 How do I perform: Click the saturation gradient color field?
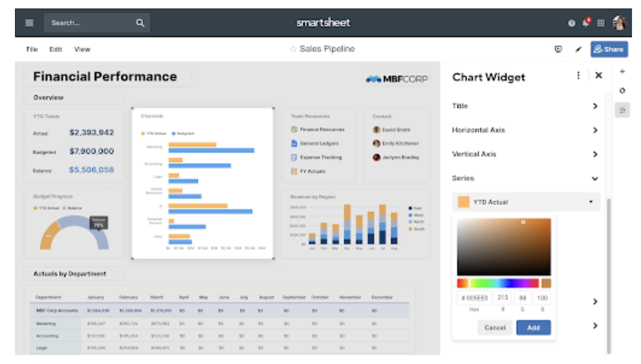coord(503,247)
